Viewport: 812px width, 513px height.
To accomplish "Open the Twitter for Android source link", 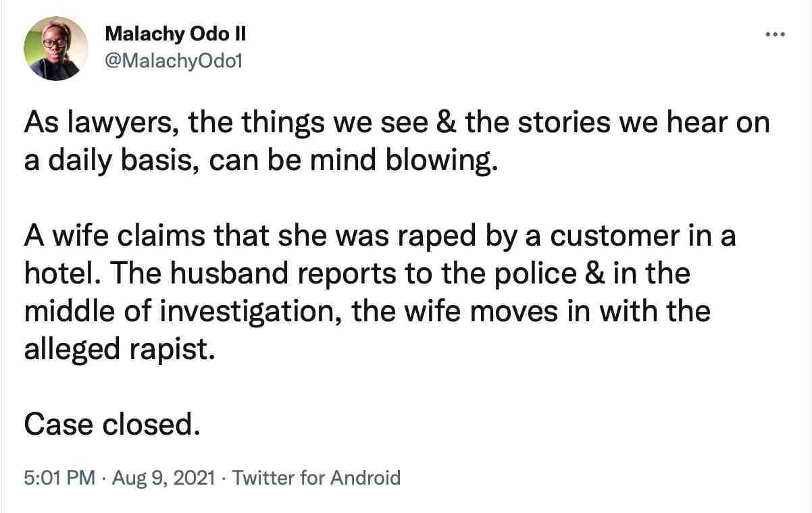I will (x=316, y=478).
